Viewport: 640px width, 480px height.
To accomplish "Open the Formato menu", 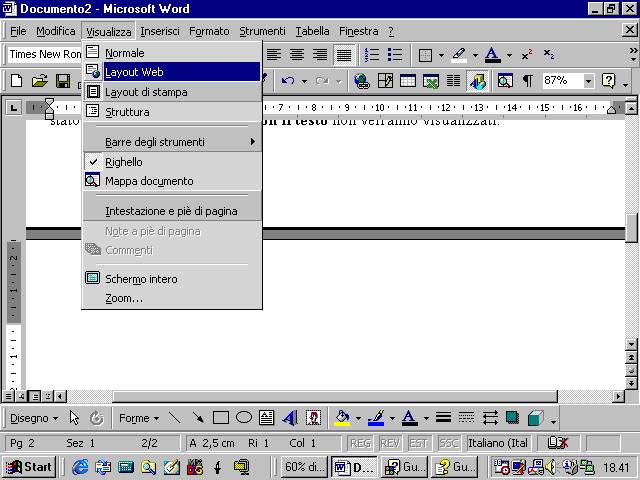I will point(209,31).
